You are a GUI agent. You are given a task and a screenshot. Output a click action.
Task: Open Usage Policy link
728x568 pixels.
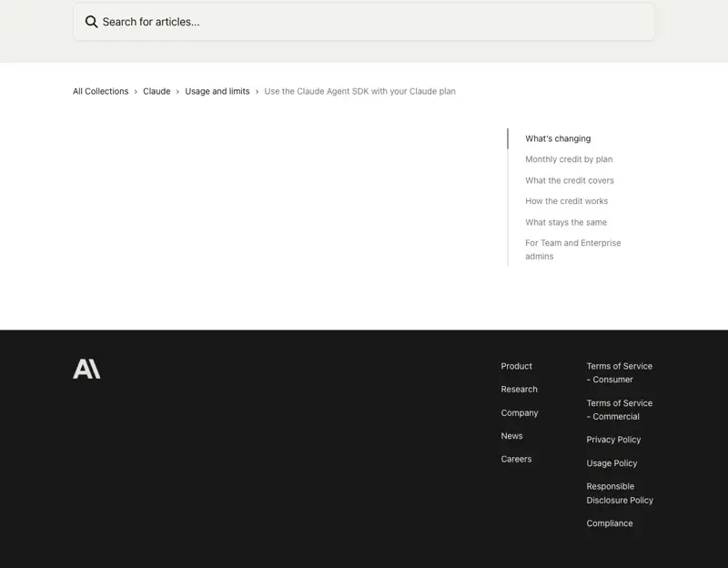(x=612, y=463)
